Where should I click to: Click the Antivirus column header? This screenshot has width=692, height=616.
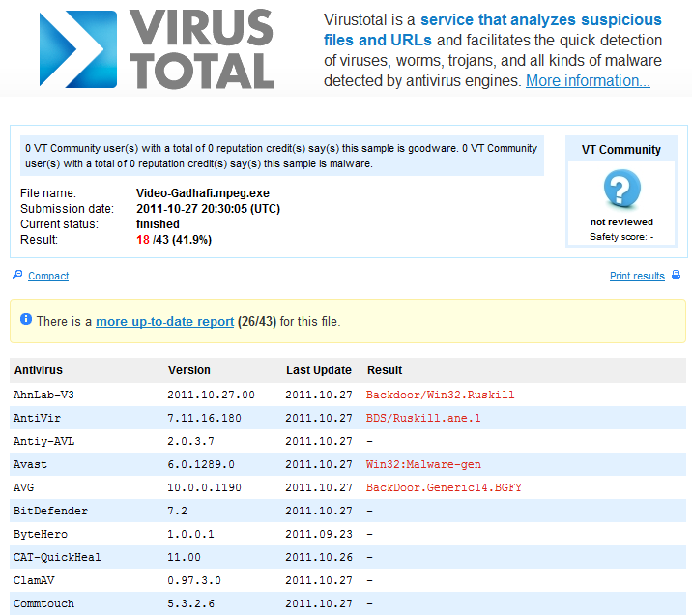[x=39, y=370]
